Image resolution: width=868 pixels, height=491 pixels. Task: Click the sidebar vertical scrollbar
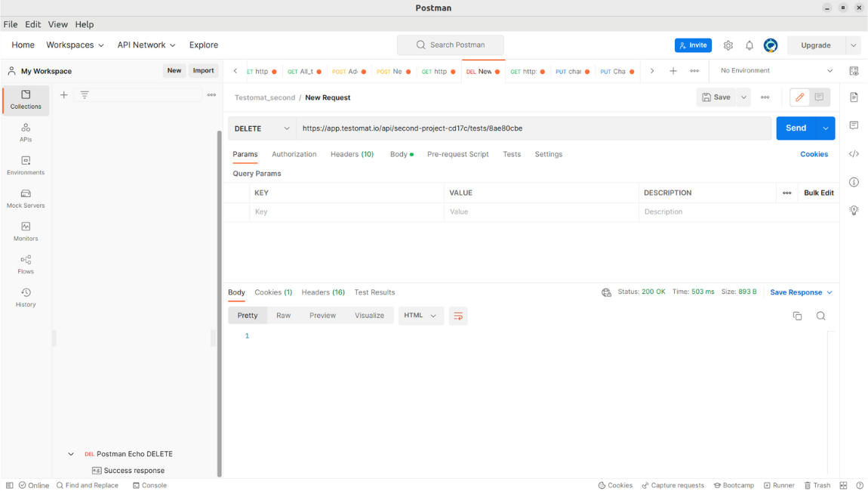[220, 302]
